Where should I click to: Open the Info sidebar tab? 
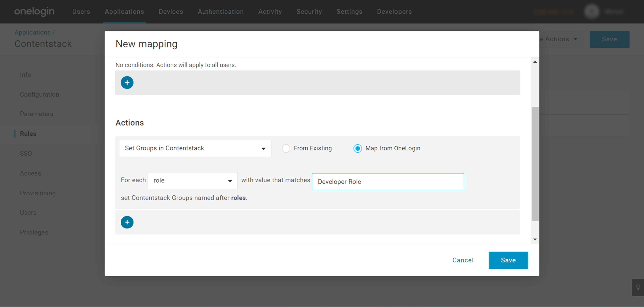pyautogui.click(x=25, y=74)
